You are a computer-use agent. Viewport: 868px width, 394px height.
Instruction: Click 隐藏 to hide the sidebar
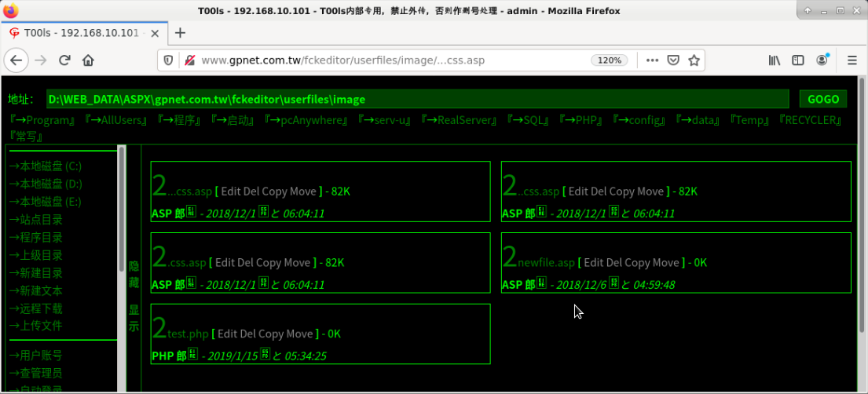click(x=134, y=275)
